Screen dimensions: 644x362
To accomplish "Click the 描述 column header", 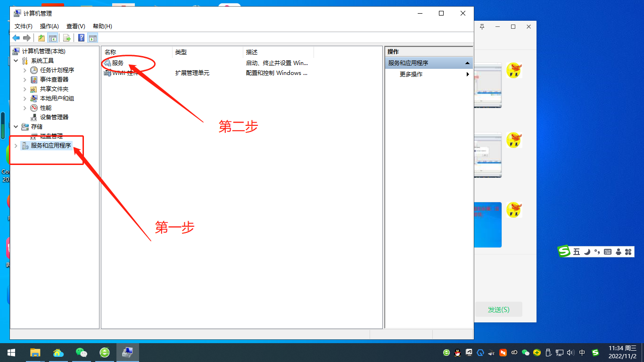I will [279, 52].
